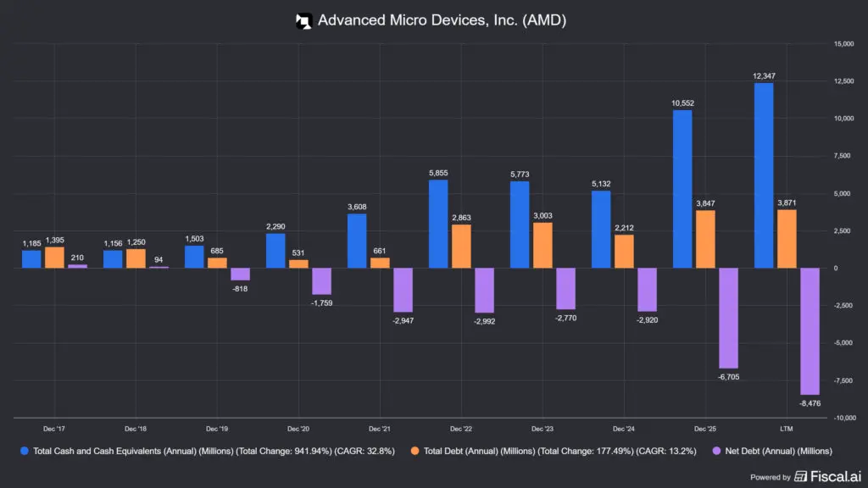Select the orange 3,847 debt bar for Dec '25
The width and height of the screenshot is (868, 488).
(x=705, y=240)
